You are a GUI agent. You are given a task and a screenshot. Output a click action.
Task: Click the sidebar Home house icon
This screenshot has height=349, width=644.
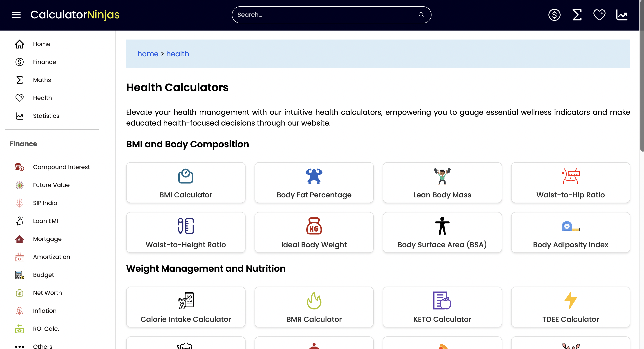pos(20,44)
